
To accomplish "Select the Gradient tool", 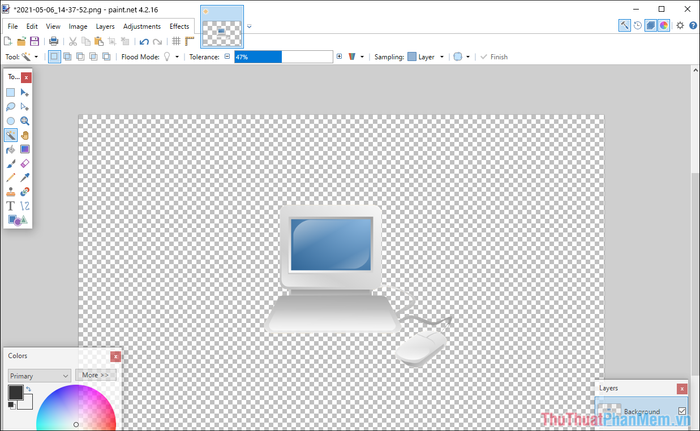I will click(x=25, y=149).
